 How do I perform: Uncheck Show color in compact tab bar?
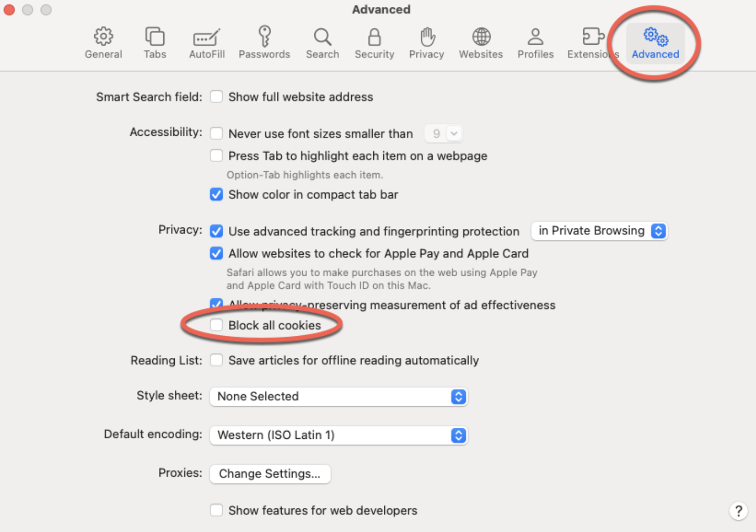coord(216,195)
